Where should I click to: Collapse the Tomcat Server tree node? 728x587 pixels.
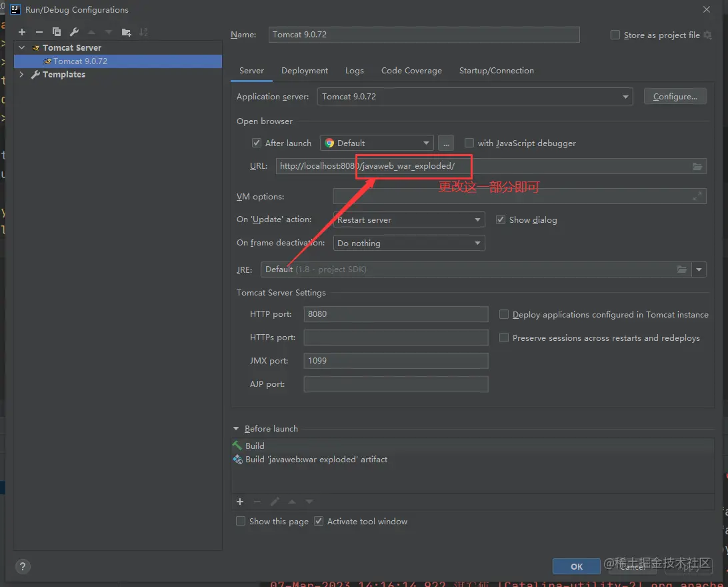click(22, 47)
